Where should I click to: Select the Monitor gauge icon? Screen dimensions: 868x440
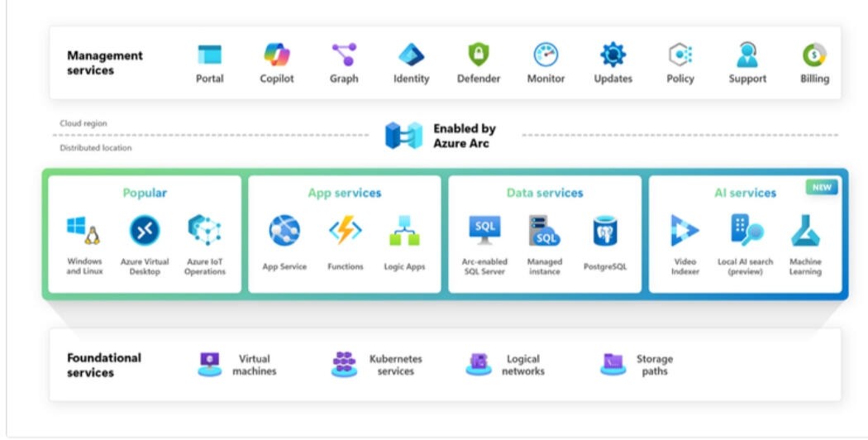[x=546, y=55]
